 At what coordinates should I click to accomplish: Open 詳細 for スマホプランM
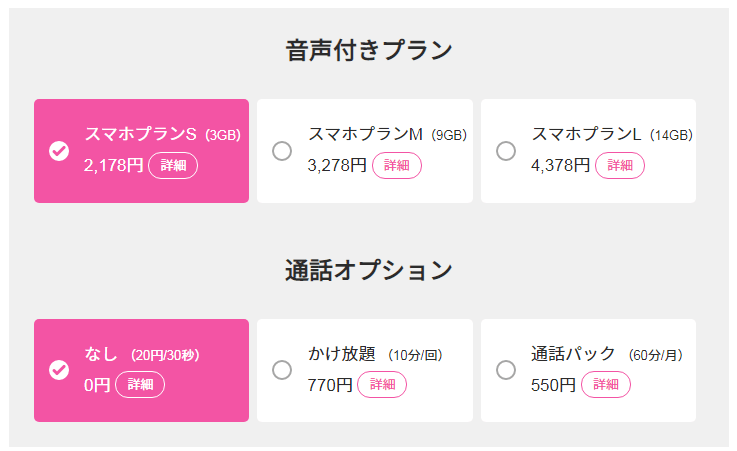[397, 165]
